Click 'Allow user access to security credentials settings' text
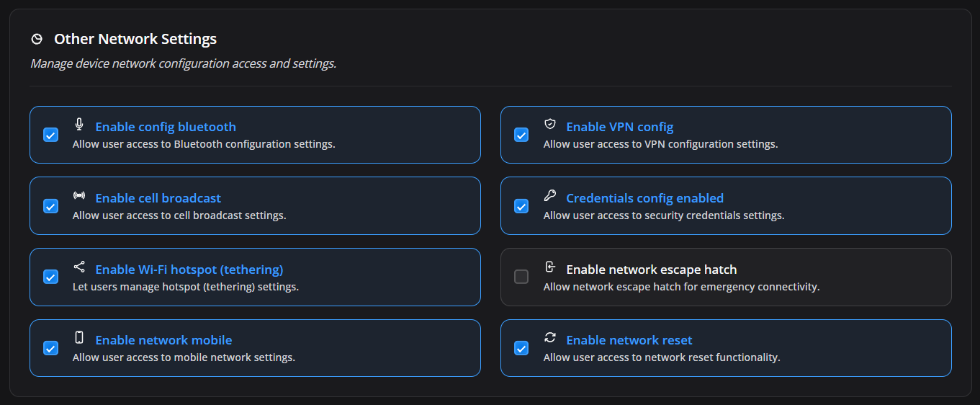This screenshot has height=405, width=980. click(x=664, y=215)
